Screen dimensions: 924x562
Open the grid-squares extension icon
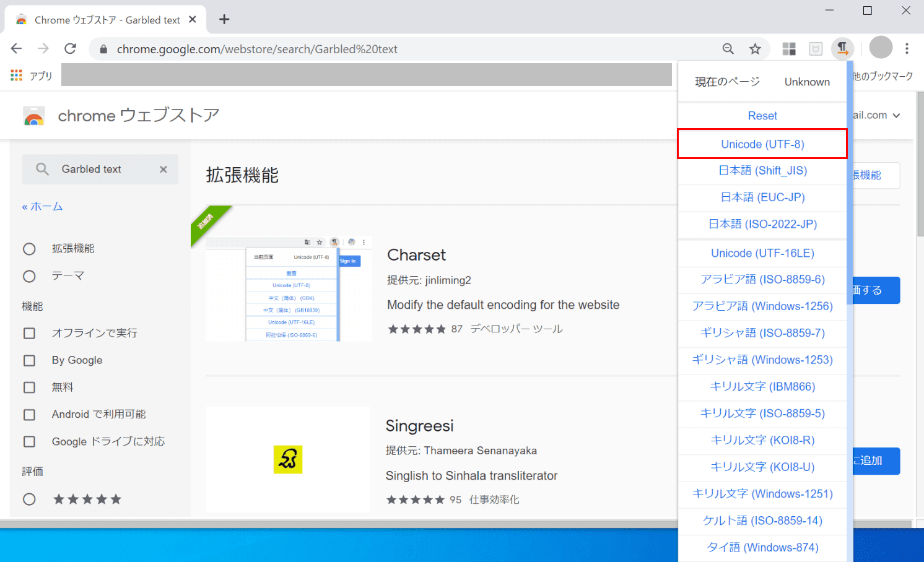coord(789,49)
